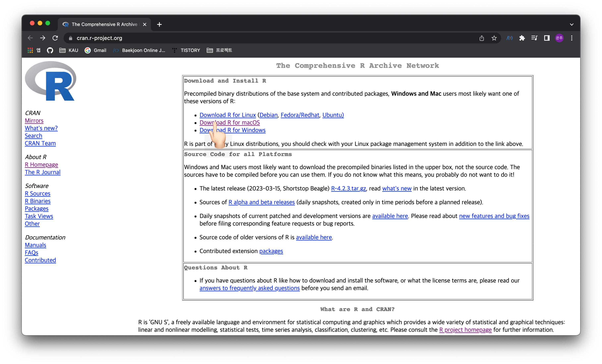Visit the R Homepage link

(x=42, y=164)
